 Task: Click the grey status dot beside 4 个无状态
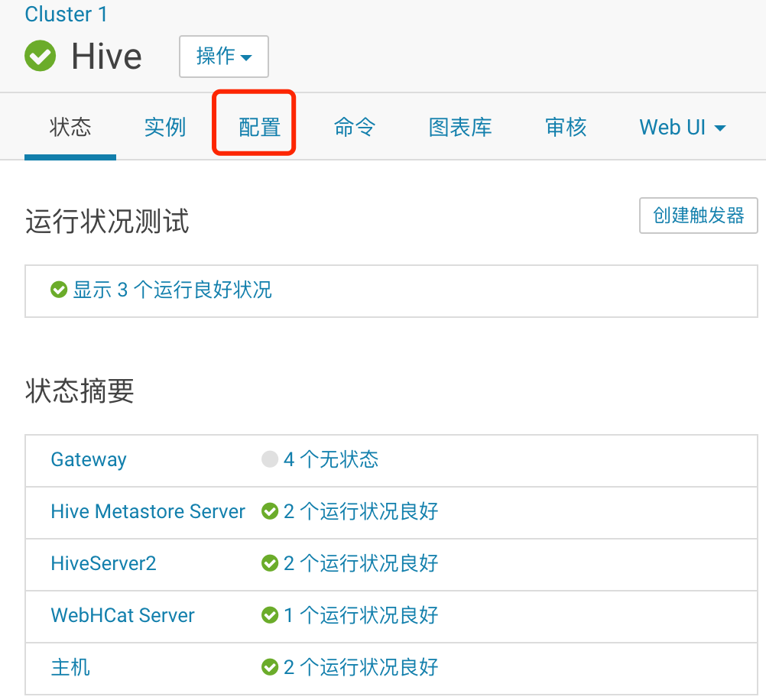point(270,459)
